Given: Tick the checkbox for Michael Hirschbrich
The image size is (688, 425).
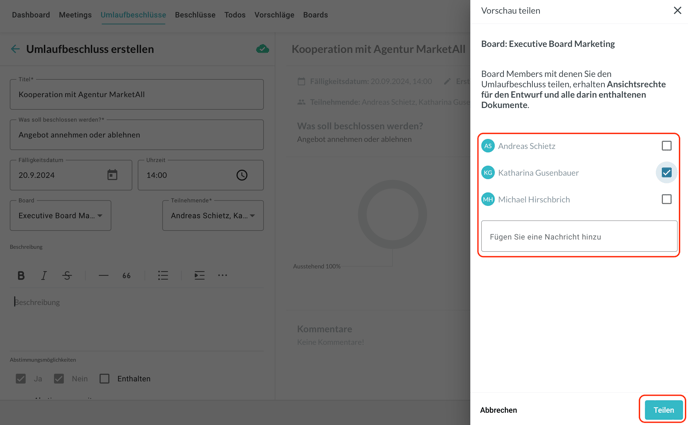Looking at the screenshot, I should coord(666,199).
